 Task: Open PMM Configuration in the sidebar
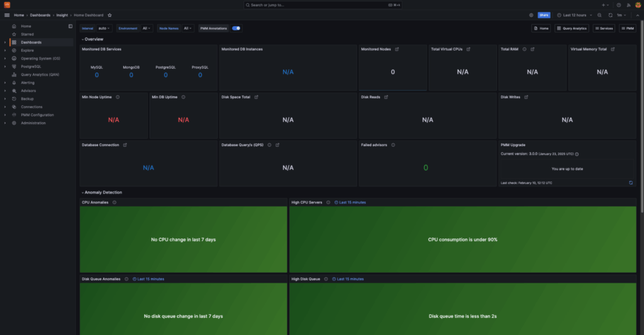tap(37, 115)
